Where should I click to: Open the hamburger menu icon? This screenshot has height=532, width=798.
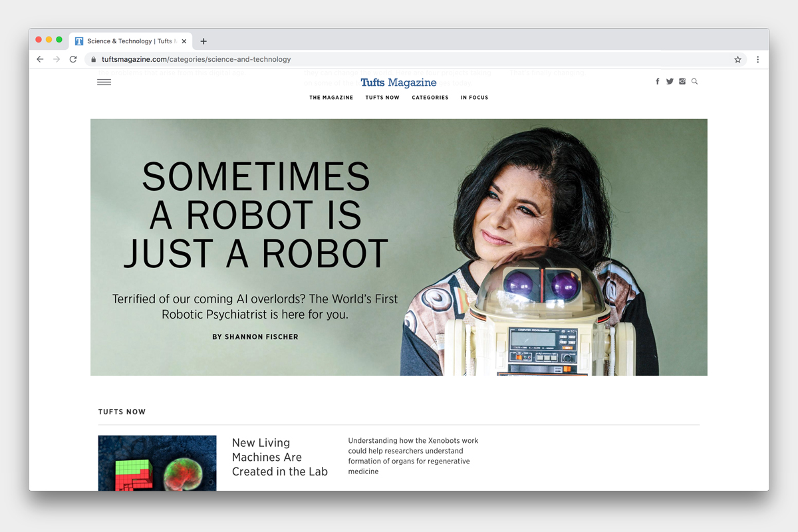[104, 82]
